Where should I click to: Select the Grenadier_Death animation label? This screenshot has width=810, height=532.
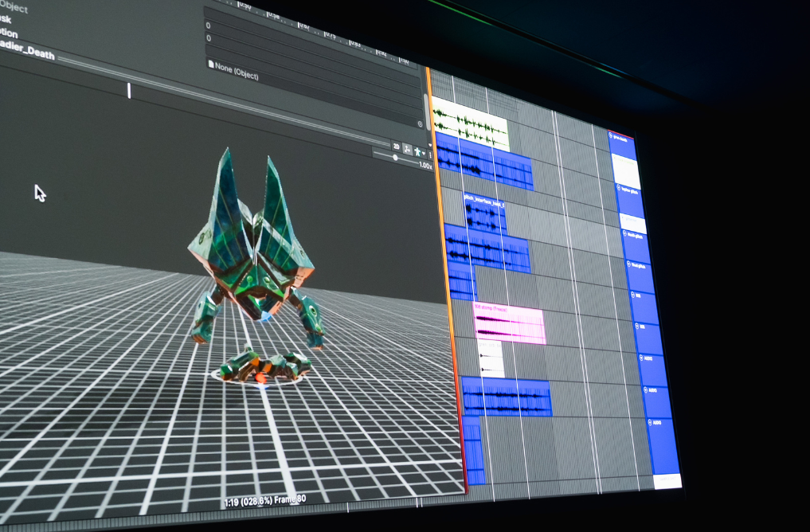click(x=27, y=49)
